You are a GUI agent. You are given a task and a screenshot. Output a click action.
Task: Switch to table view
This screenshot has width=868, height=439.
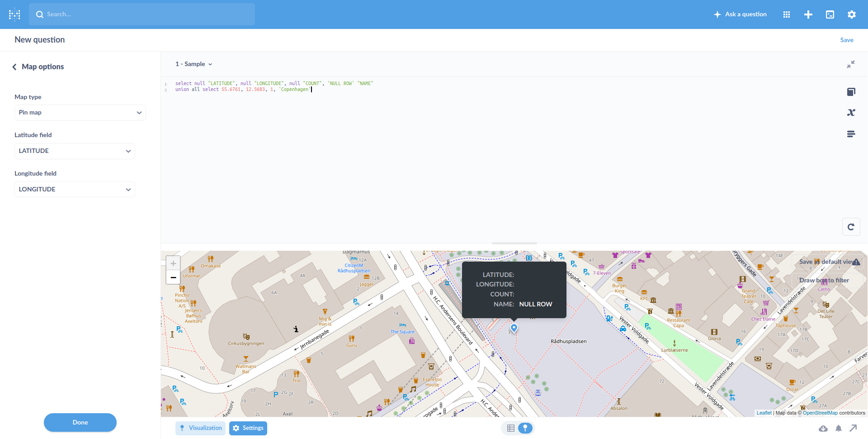click(511, 428)
